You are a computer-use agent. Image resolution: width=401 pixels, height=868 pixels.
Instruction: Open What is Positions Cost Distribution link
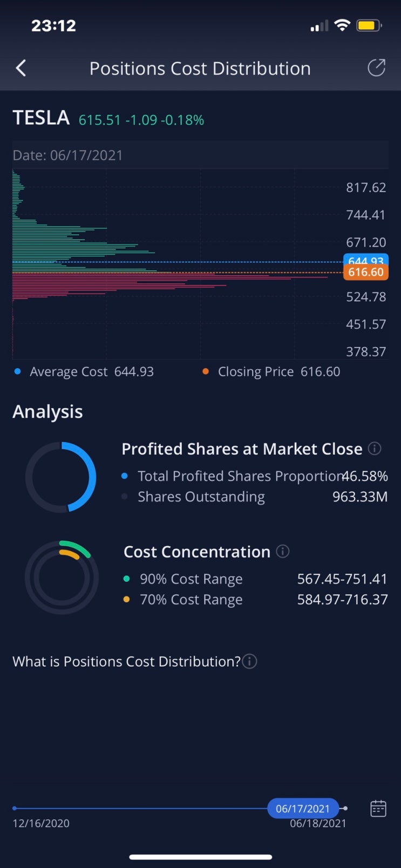126,661
